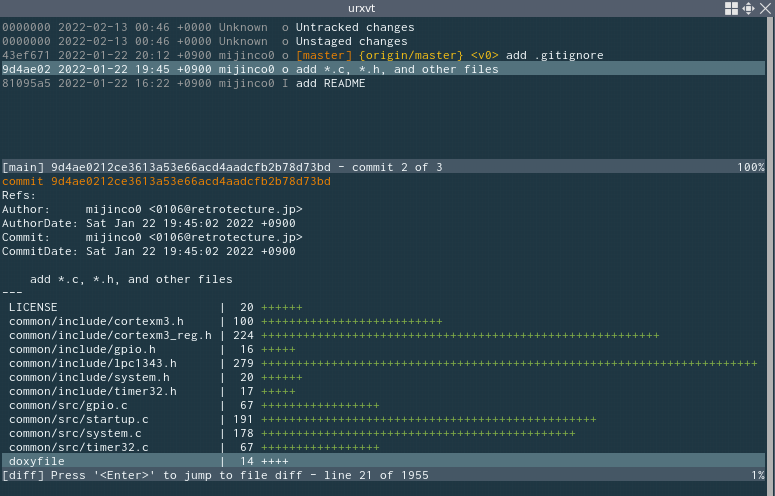Select the 'add README' commit row
The height and width of the screenshot is (496, 775).
click(x=330, y=84)
